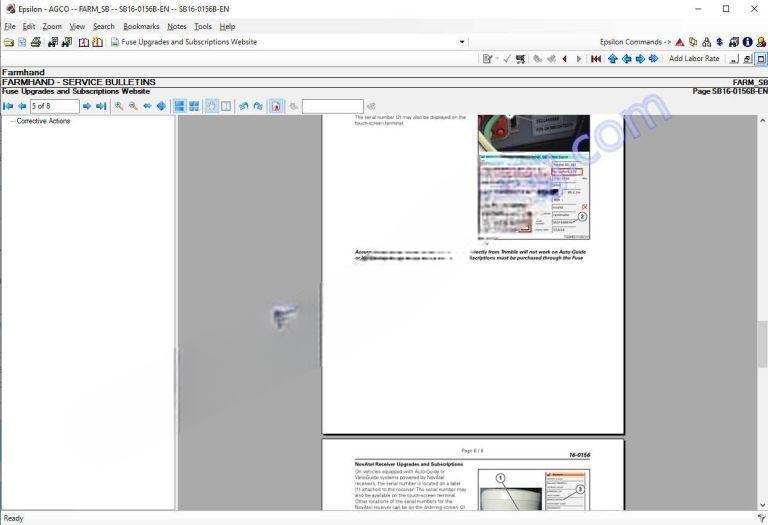Screen dimensions: 768x525
Task: Click the Add Labor Rate button
Action: 694,58
